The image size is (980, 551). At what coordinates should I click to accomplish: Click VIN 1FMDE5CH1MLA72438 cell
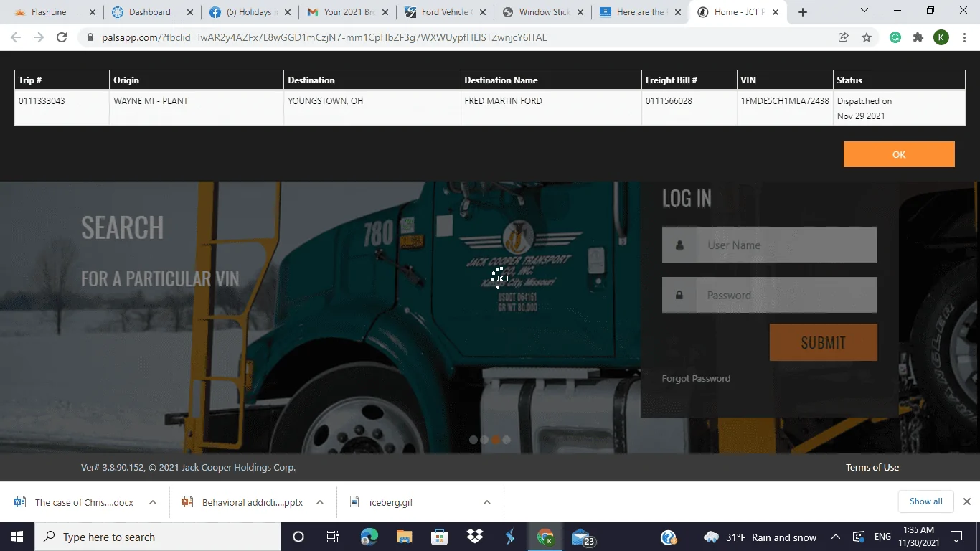click(785, 108)
